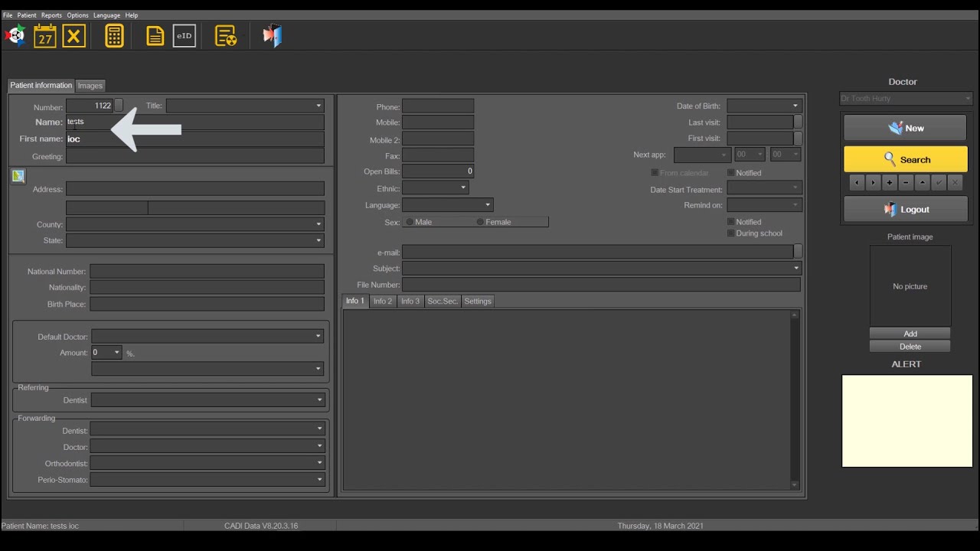This screenshot has height=551, width=980.
Task: Click the Logout button
Action: click(905, 209)
